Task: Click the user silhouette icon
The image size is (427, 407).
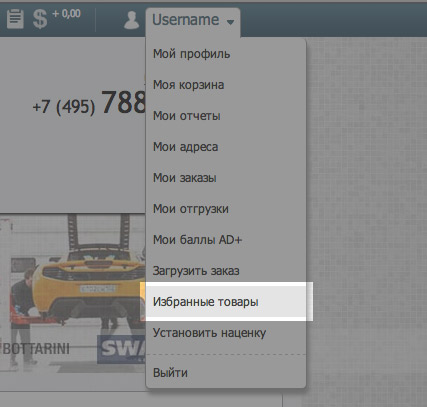Action: tap(131, 20)
